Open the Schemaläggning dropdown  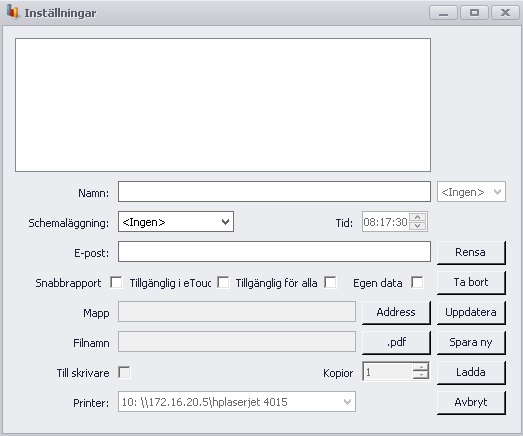[176, 222]
